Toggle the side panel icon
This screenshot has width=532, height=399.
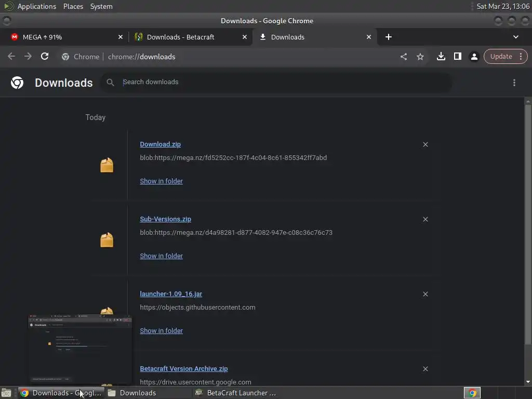point(457,56)
